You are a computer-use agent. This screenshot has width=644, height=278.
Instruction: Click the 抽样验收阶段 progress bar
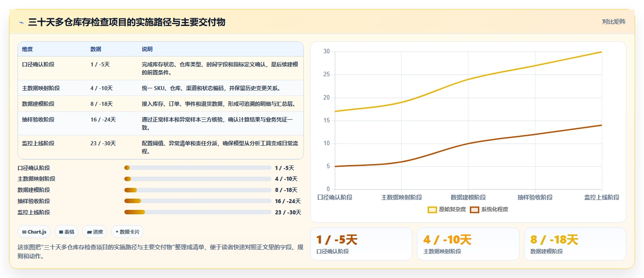pos(198,201)
